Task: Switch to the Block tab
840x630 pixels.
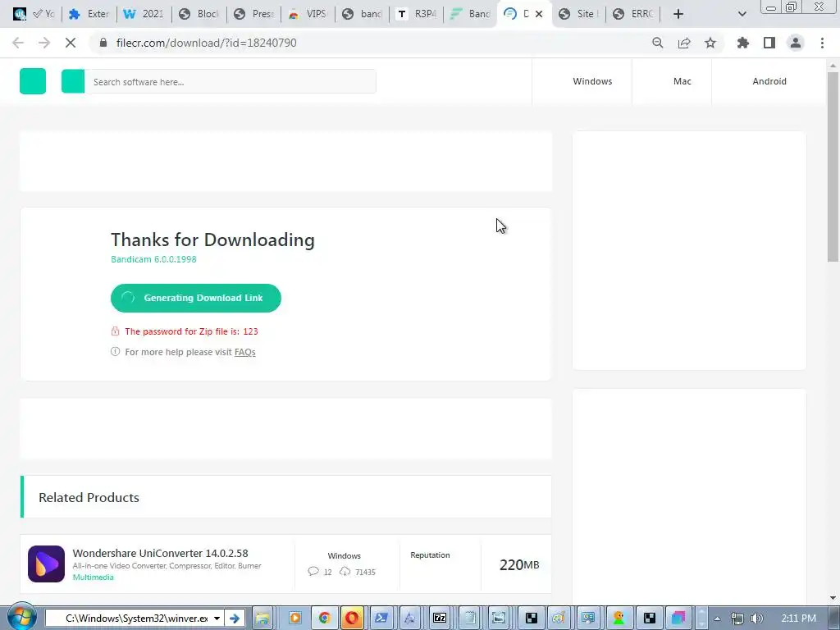Action: pyautogui.click(x=199, y=14)
